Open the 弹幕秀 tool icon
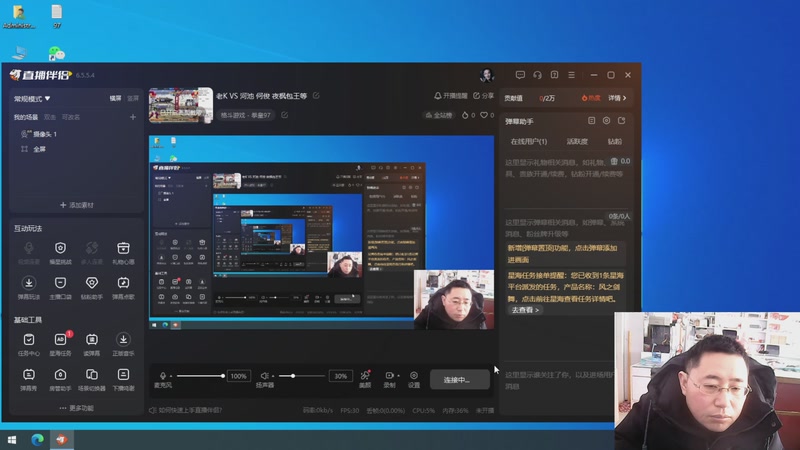 point(29,375)
